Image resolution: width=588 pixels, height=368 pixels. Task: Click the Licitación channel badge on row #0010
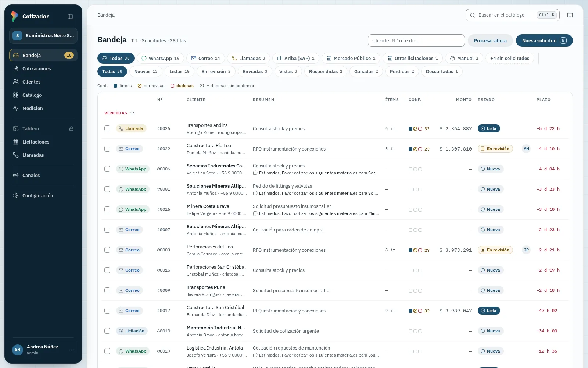(132, 331)
